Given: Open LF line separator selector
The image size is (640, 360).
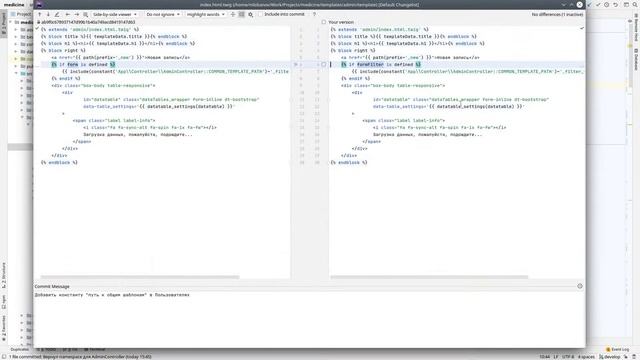Looking at the screenshot, I should (556, 357).
